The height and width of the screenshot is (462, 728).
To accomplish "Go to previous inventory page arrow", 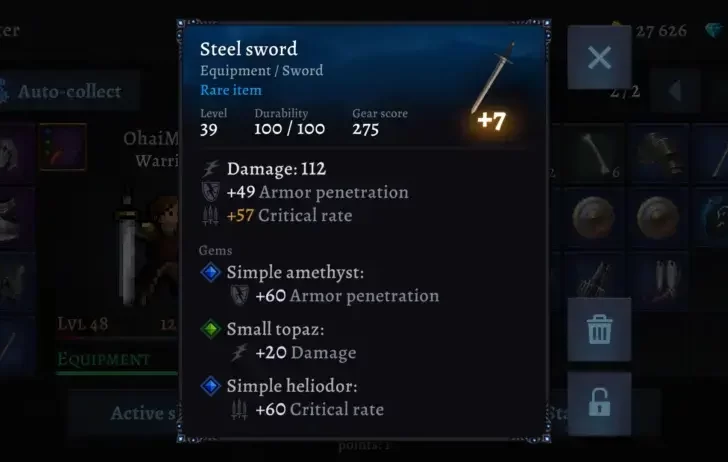I will click(x=675, y=91).
